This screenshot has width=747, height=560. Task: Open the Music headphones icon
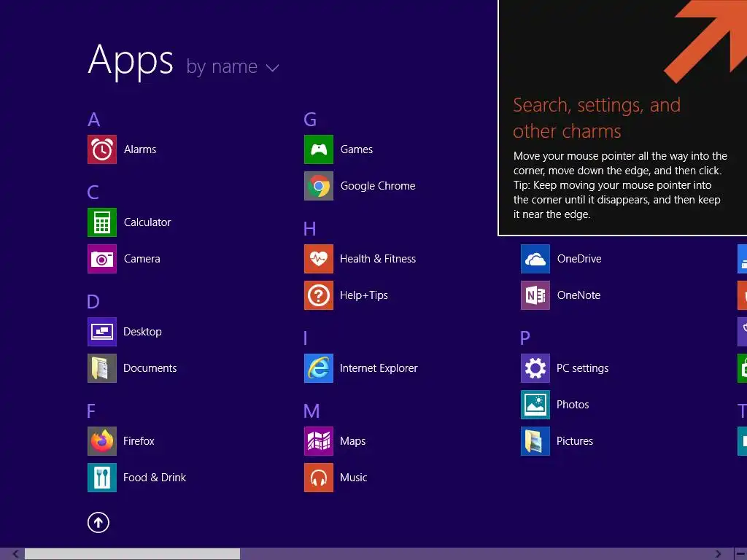[319, 478]
